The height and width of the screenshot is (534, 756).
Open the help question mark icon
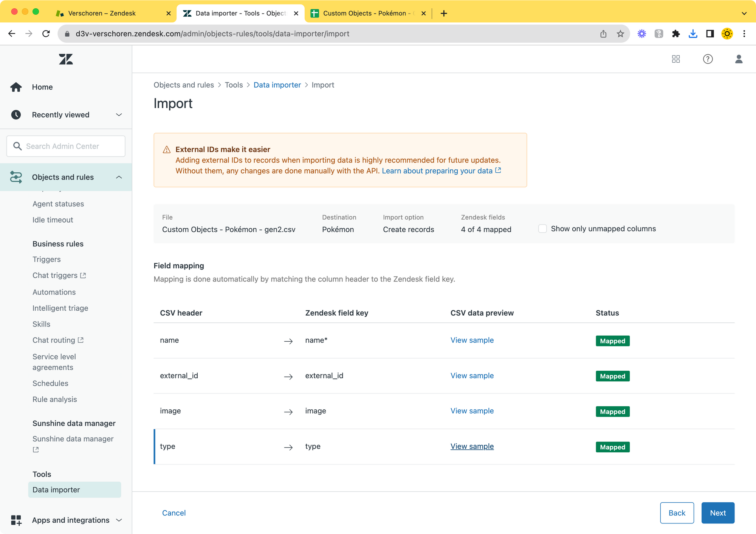pyautogui.click(x=708, y=59)
